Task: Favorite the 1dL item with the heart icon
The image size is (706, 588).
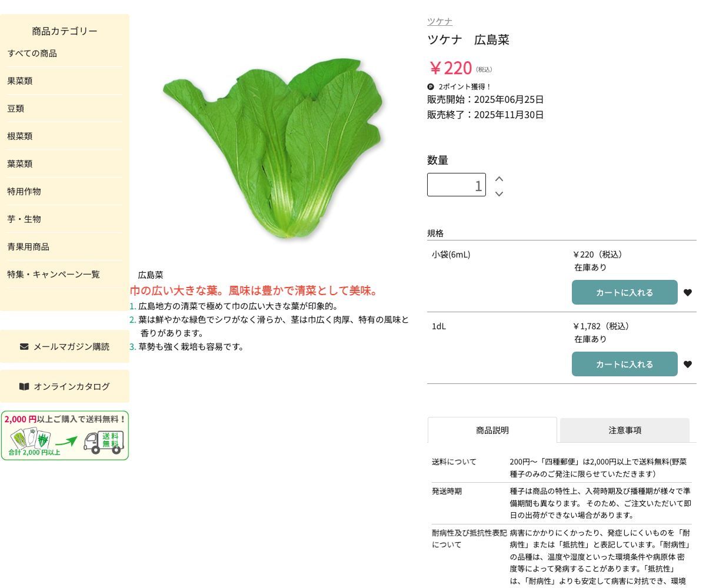Action: pyautogui.click(x=687, y=365)
